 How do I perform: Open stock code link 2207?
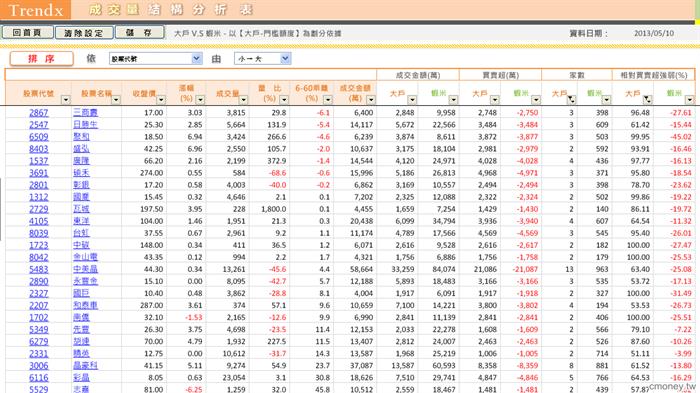click(38, 305)
